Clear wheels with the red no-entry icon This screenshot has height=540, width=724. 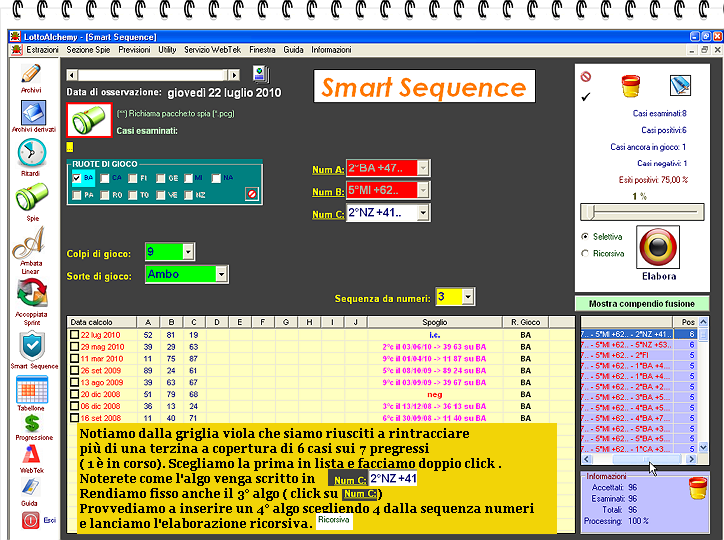coord(252,194)
